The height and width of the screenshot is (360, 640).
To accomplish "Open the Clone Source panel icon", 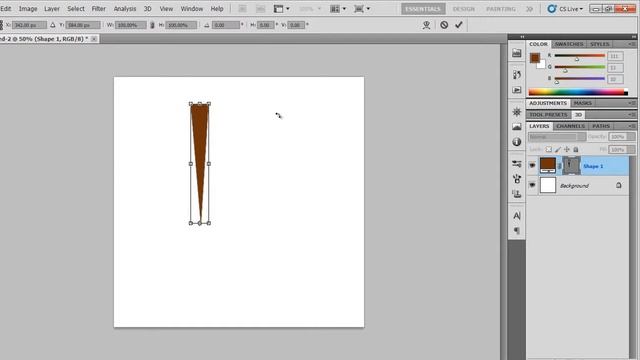I will (517, 194).
